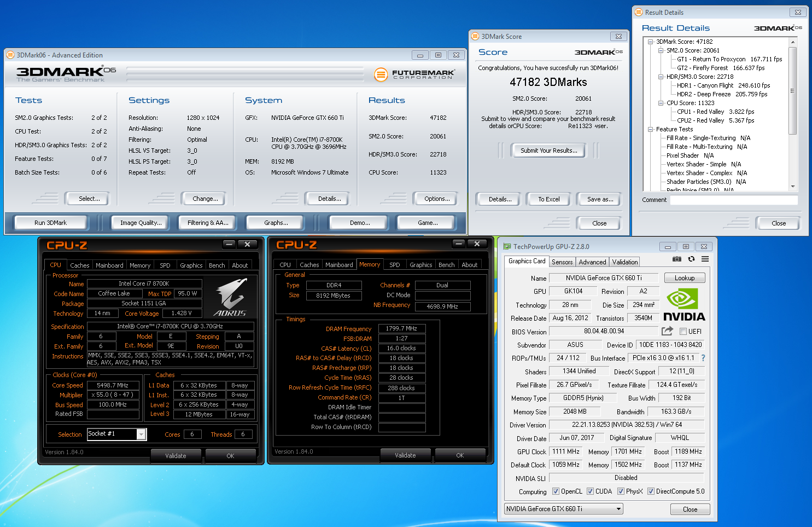Click Validate in left CPU-Z window

[x=176, y=456]
